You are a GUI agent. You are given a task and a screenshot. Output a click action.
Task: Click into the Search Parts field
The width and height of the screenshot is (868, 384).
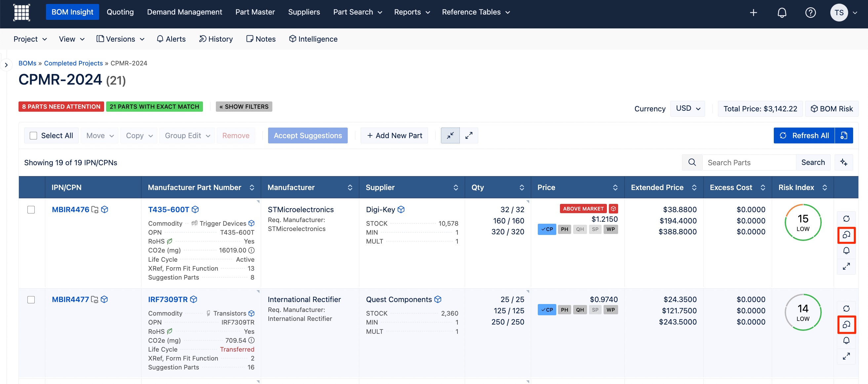(x=749, y=162)
